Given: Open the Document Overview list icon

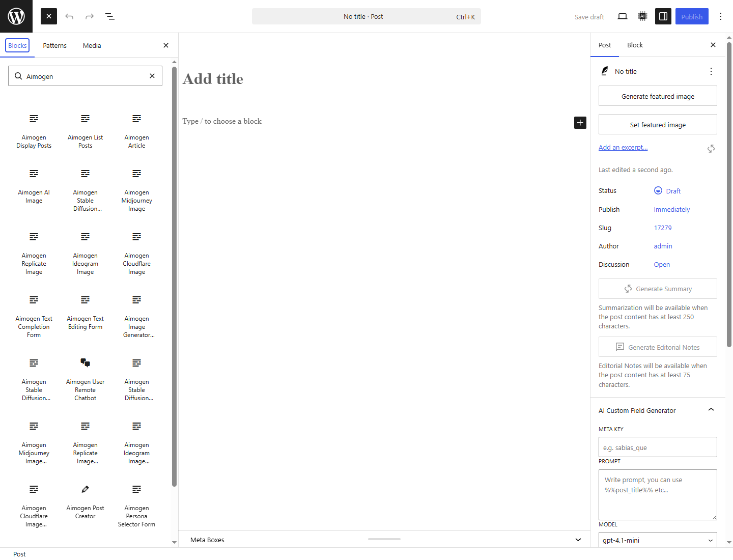Looking at the screenshot, I should 110,16.
